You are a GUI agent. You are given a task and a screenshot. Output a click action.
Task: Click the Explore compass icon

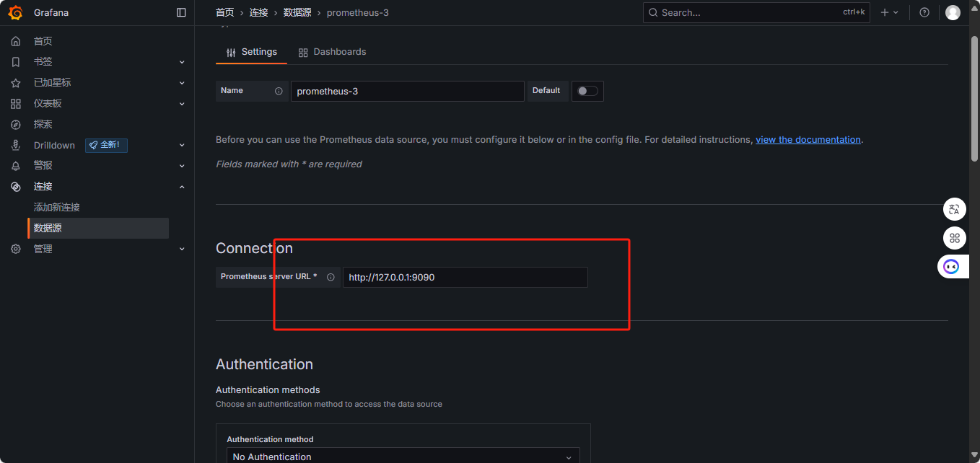[16, 124]
